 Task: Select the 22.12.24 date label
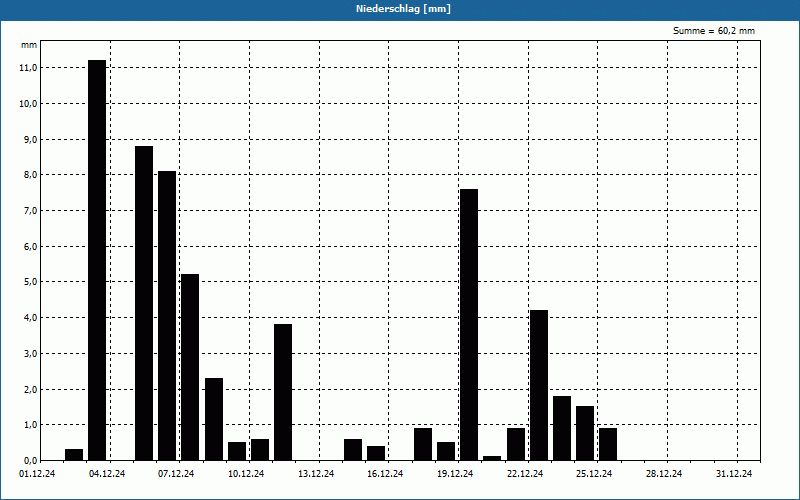[525, 474]
